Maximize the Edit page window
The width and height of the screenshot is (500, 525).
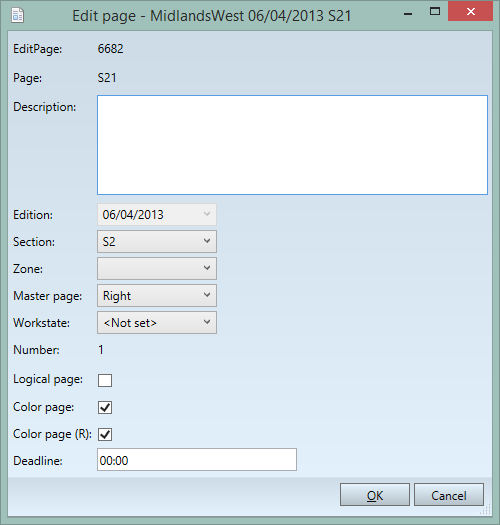[435, 11]
